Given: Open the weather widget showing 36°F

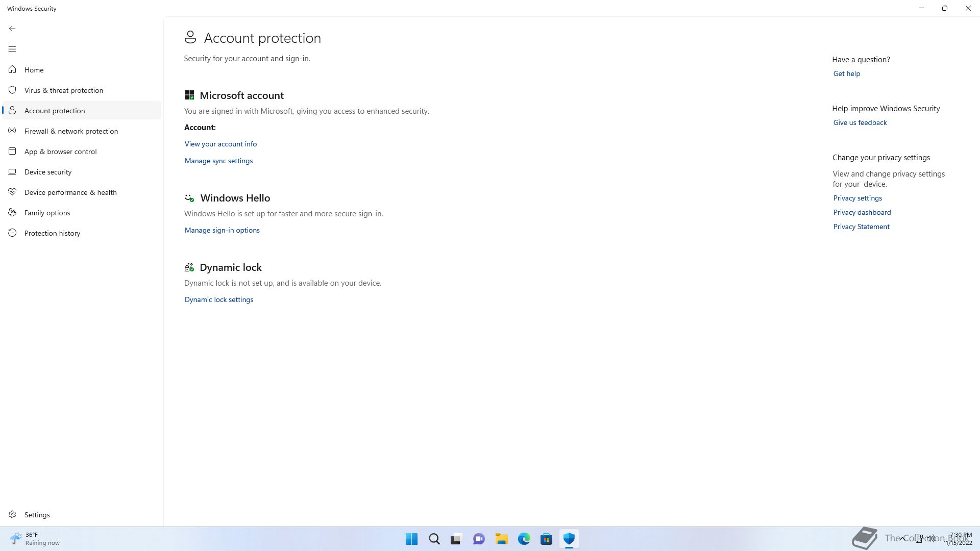Looking at the screenshot, I should coord(35,539).
